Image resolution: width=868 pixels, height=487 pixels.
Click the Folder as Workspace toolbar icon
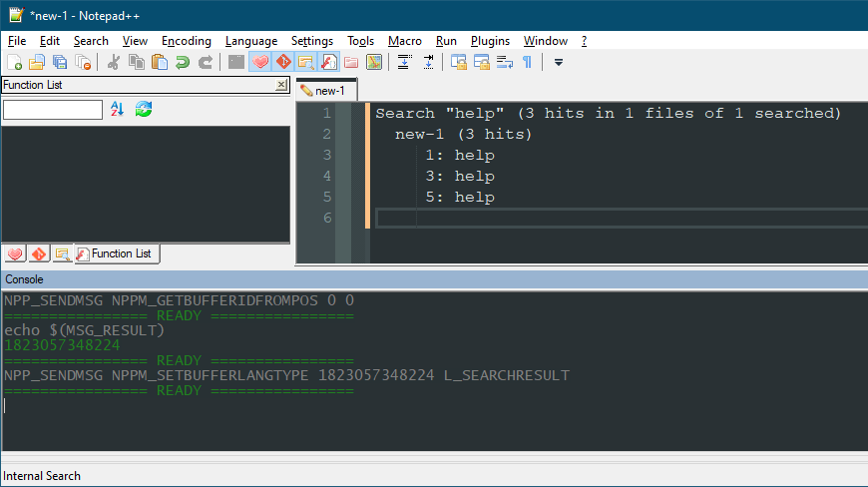click(351, 62)
